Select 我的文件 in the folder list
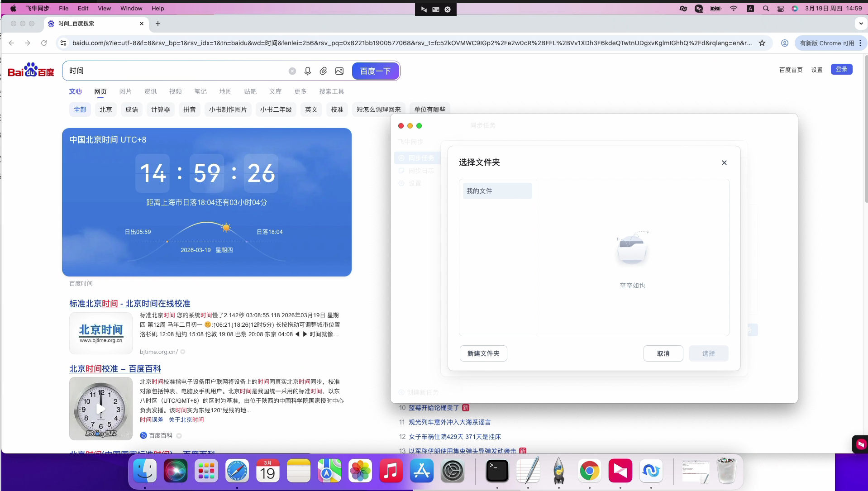868x491 pixels. click(497, 191)
